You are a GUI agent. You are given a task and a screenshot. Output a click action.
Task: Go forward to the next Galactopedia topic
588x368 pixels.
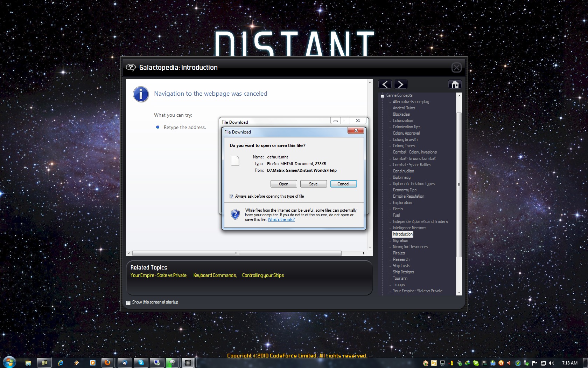pyautogui.click(x=401, y=84)
